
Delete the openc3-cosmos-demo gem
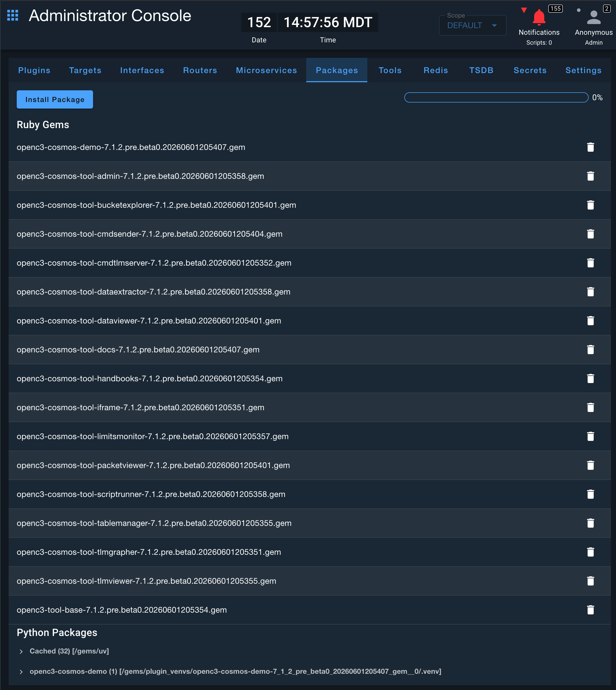591,147
